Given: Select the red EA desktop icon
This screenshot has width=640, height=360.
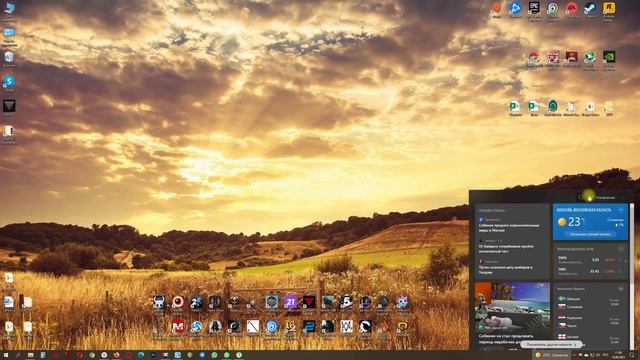Looking at the screenshot, I should 571,9.
